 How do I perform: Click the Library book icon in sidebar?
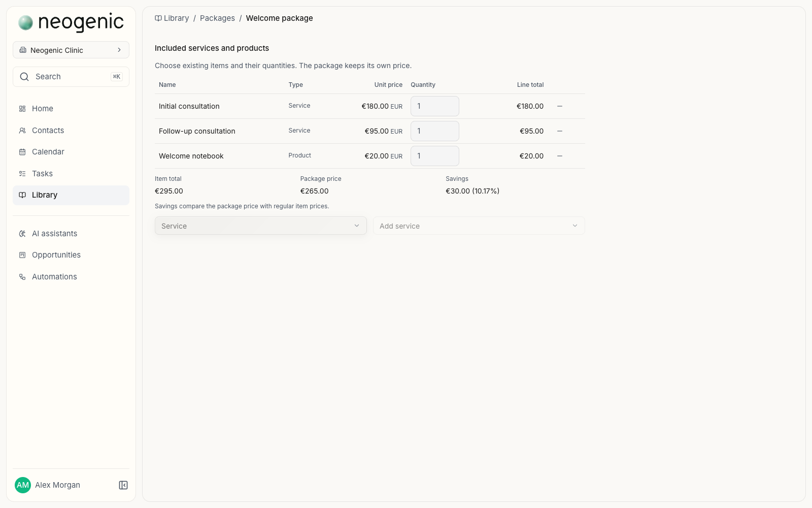click(x=22, y=195)
